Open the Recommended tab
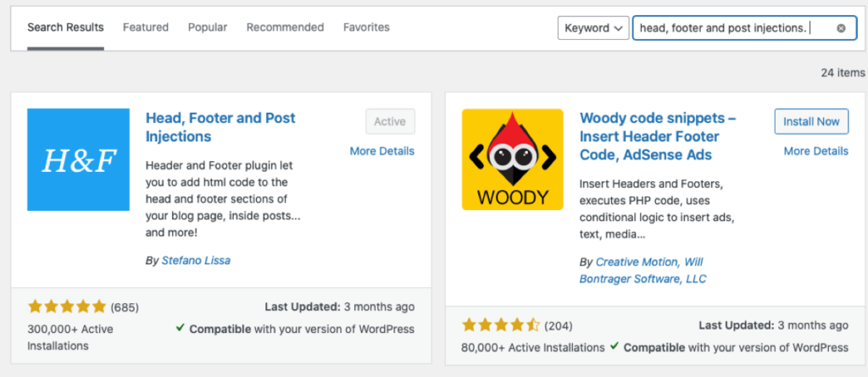The image size is (868, 377). [x=285, y=27]
